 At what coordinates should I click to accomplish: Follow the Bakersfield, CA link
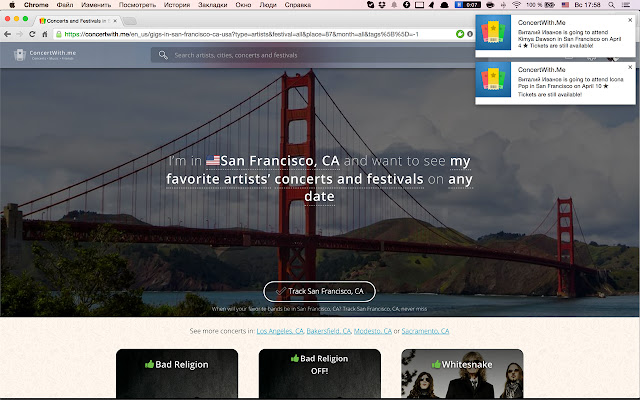(329, 331)
